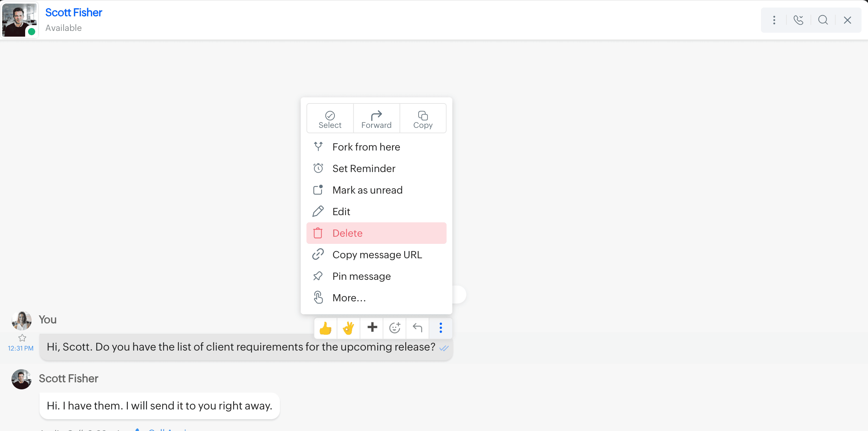Pin message via context menu

(x=361, y=276)
